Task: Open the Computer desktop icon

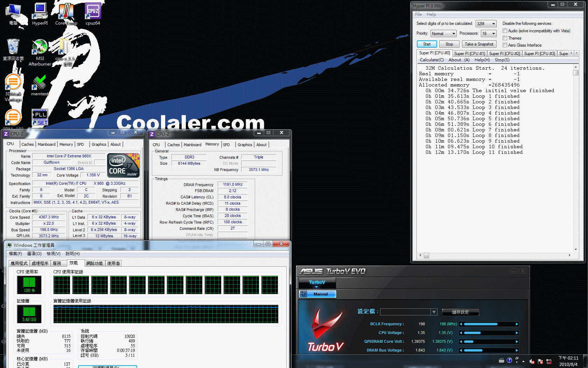Action: click(x=13, y=14)
